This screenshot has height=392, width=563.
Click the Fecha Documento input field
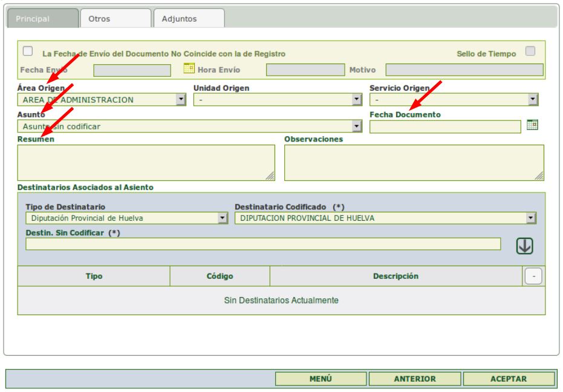click(445, 127)
